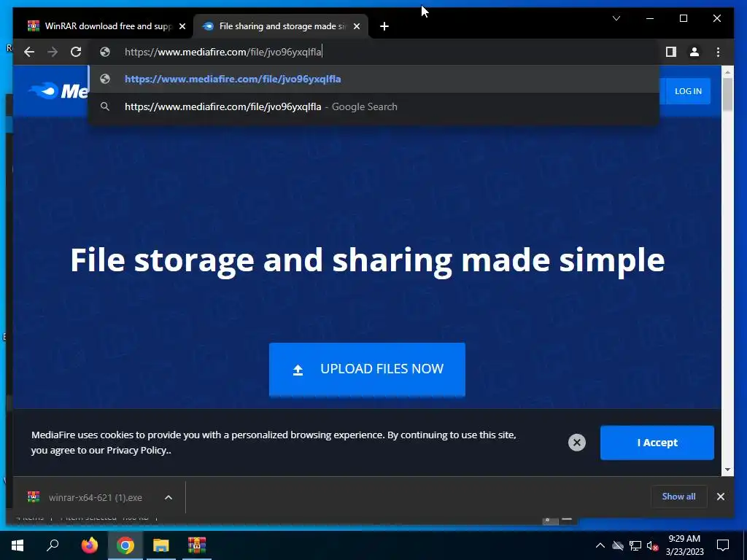Viewport: 747px width, 560px height.
Task: Open WinRAR from the taskbar
Action: (196, 545)
